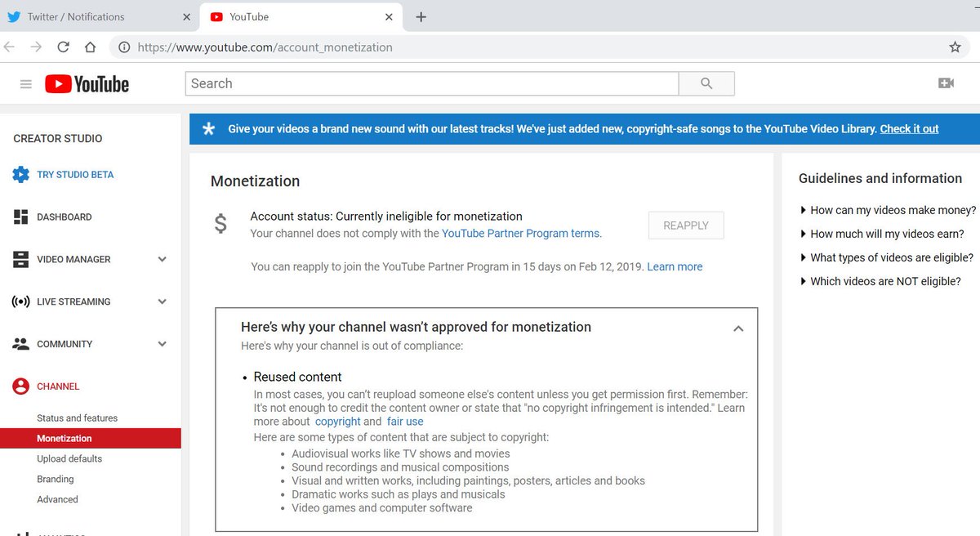Open Video Manager menu item

tap(73, 260)
